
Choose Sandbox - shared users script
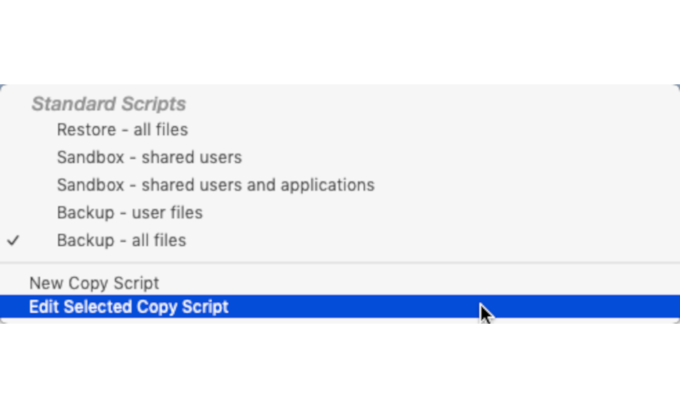pos(340,157)
